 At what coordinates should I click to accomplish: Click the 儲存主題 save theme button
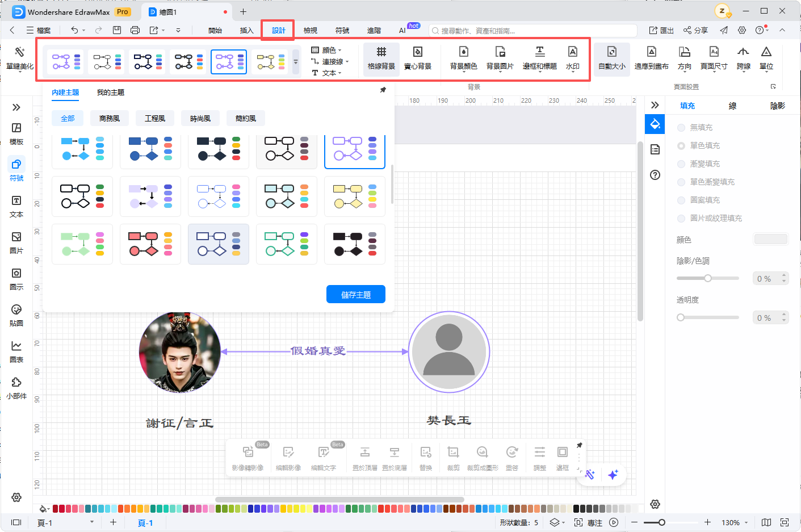point(355,295)
